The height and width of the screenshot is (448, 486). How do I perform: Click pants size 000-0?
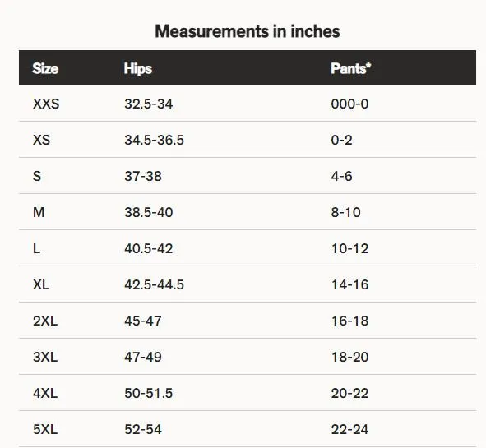349,104
